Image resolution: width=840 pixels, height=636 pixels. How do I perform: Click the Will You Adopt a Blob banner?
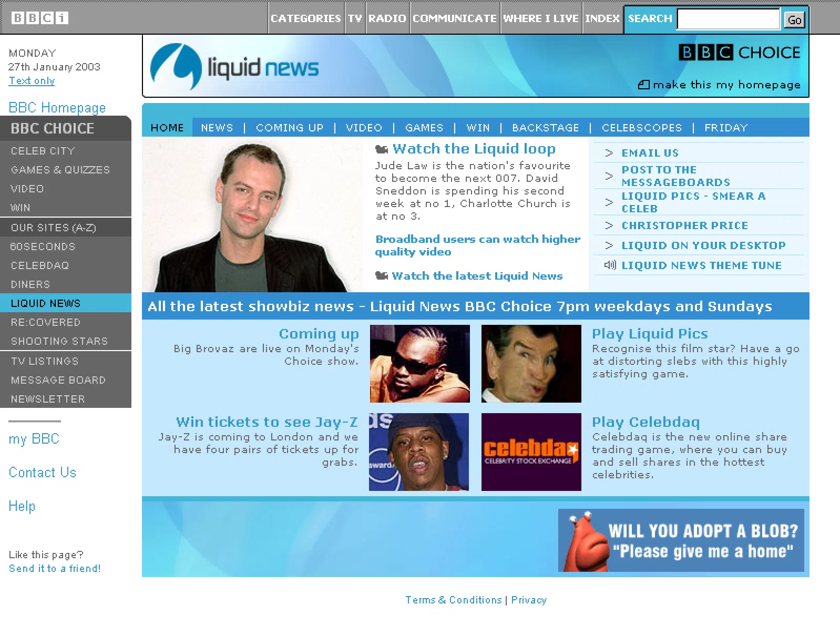(681, 540)
